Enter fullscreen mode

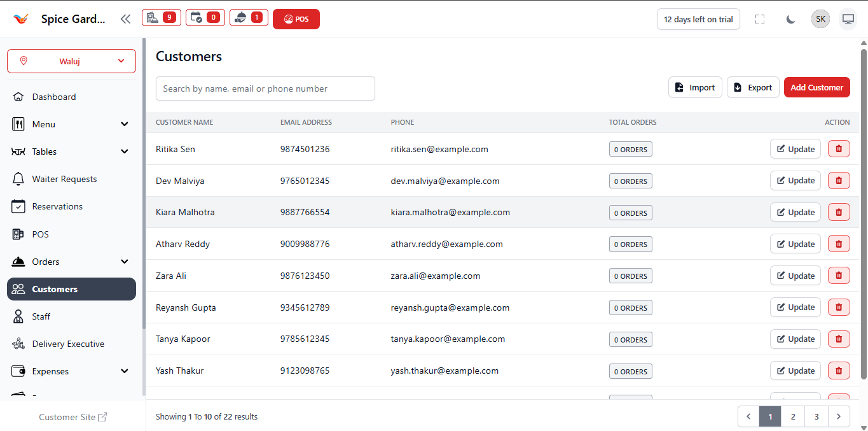760,19
